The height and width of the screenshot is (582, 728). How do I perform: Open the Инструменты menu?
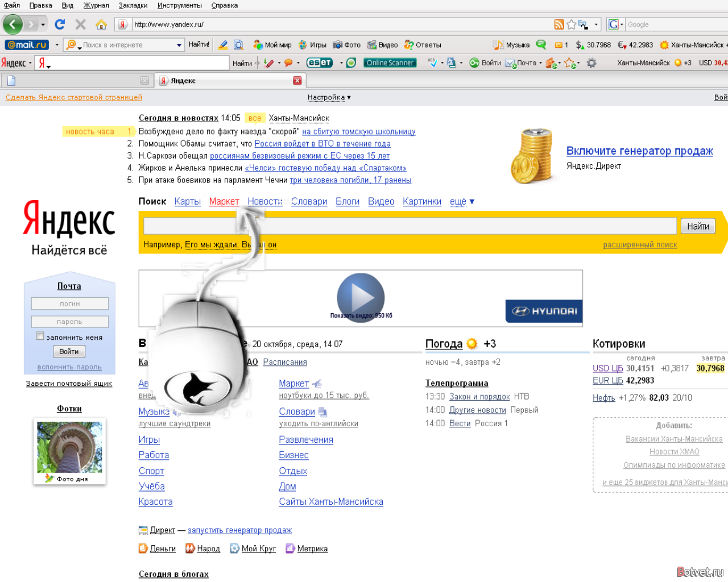pos(180,5)
